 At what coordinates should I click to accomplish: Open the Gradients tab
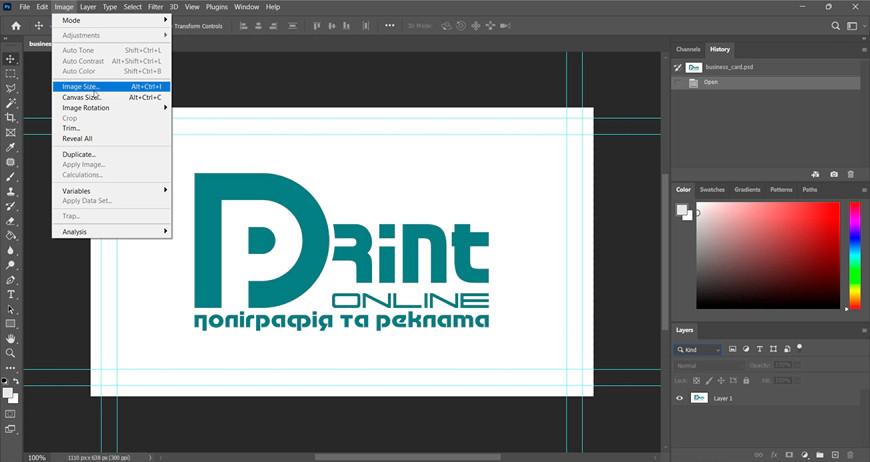pos(747,189)
